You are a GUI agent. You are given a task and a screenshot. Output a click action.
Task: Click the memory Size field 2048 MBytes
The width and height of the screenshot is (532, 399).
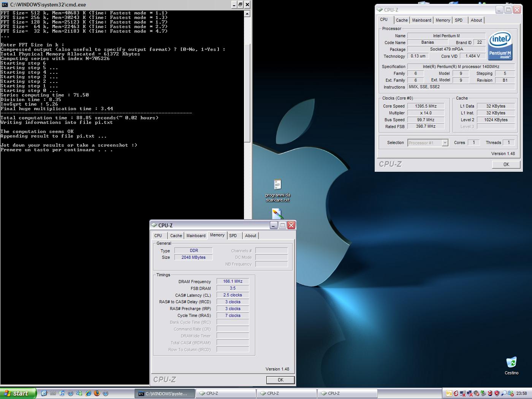coord(193,257)
